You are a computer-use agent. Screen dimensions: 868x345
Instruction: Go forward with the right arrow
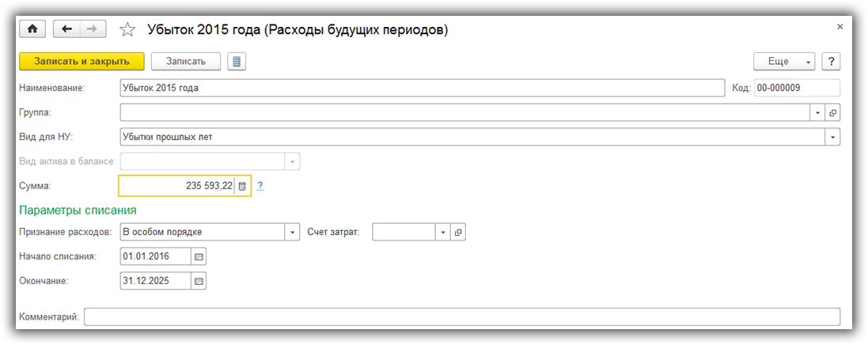coord(92,29)
